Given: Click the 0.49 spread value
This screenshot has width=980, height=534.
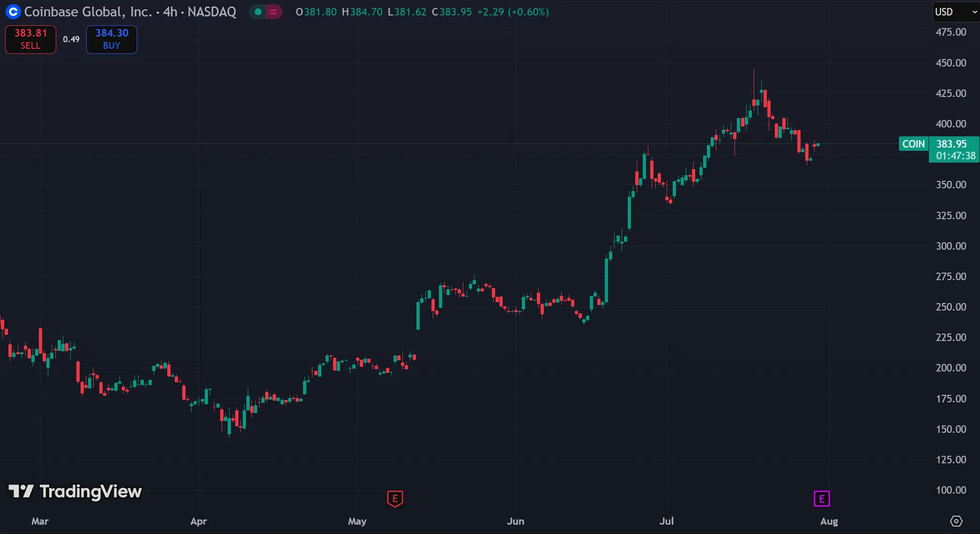Looking at the screenshot, I should 71,39.
